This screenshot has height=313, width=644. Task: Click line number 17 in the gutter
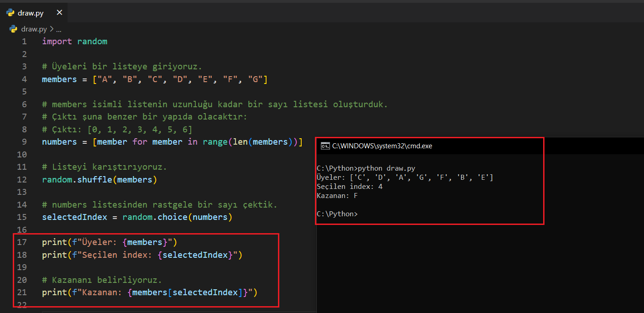point(22,242)
